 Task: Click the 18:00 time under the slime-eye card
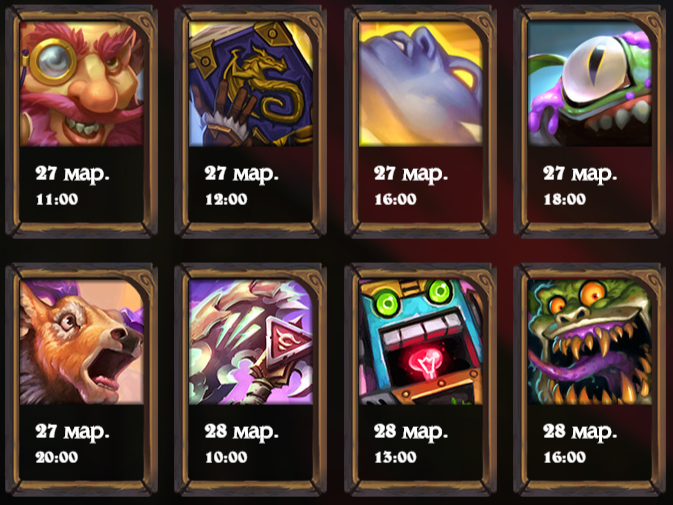click(564, 200)
